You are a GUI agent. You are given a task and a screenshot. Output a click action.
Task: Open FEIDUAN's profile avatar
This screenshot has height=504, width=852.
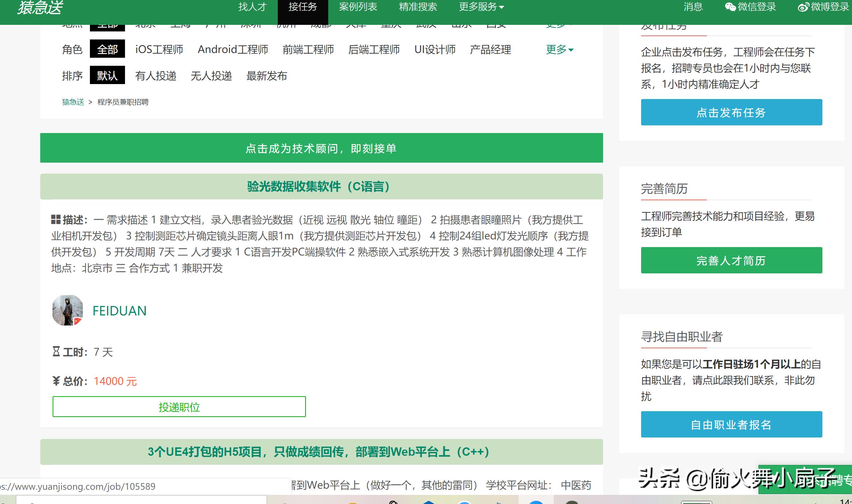[67, 310]
